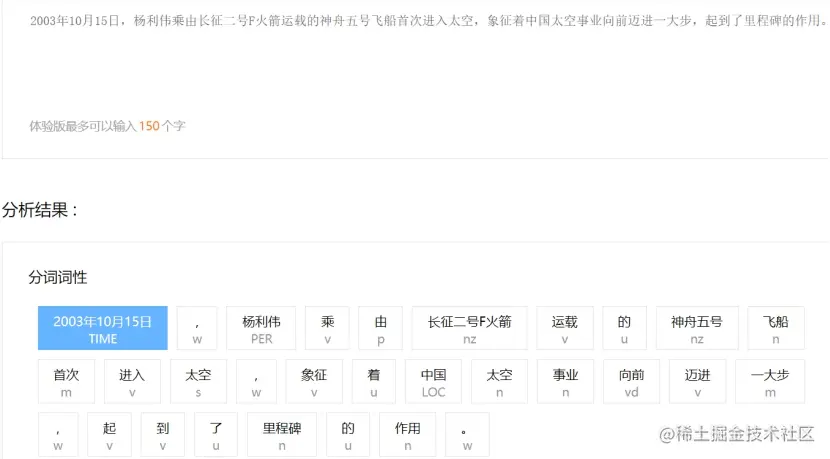Select the 迈进 verb token

[x=698, y=381]
